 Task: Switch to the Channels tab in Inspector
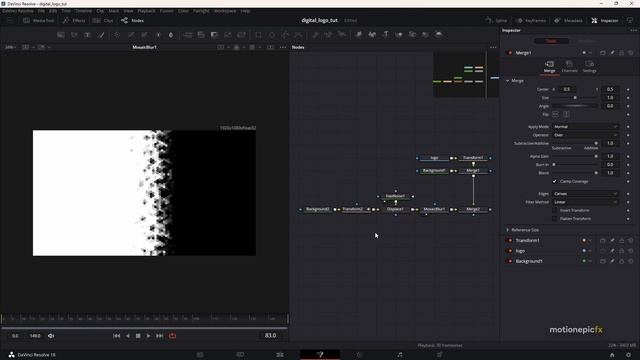click(569, 67)
